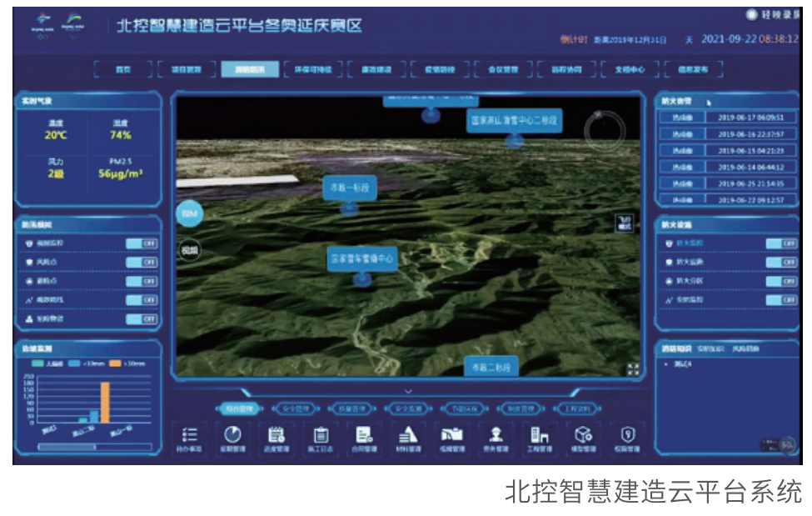
Task: Go to 首页 tab
Action: (123, 69)
